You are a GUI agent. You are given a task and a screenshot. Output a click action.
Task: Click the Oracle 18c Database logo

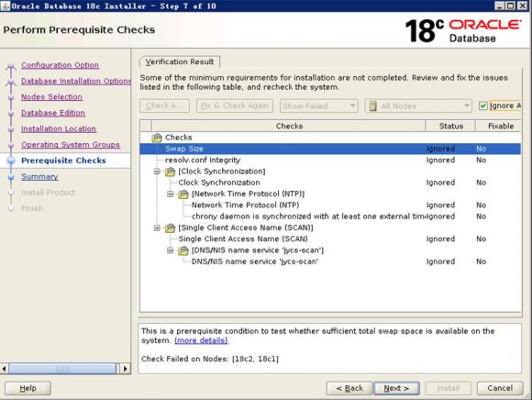[x=463, y=30]
